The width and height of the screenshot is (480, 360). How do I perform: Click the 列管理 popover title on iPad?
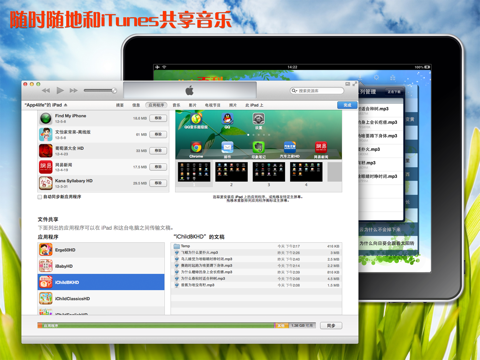pos(368,92)
